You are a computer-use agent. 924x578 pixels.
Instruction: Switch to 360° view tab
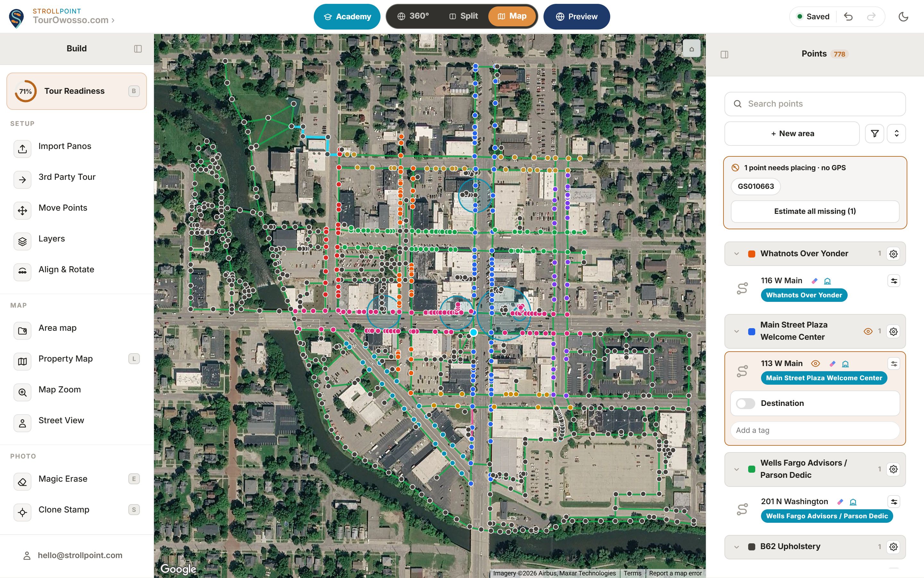pos(413,16)
